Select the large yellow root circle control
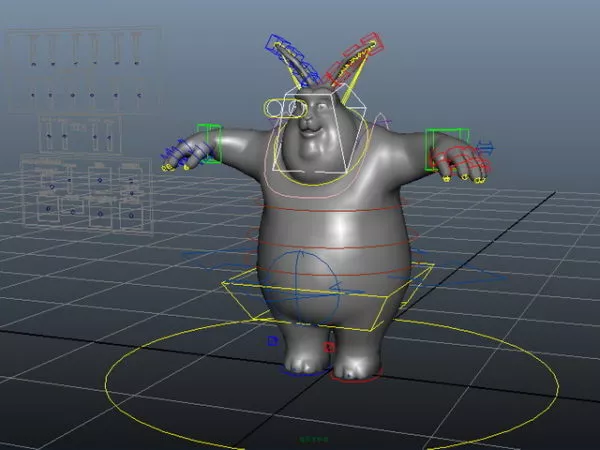 (x=332, y=386)
